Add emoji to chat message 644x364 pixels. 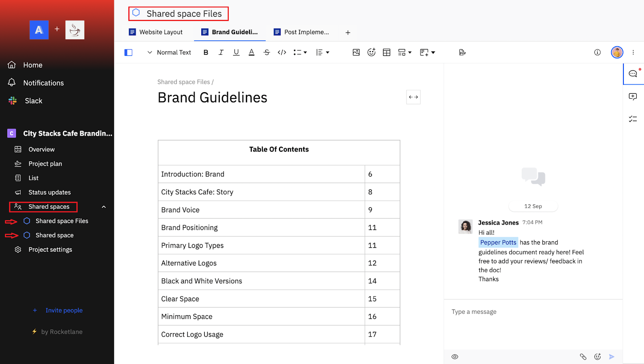598,357
